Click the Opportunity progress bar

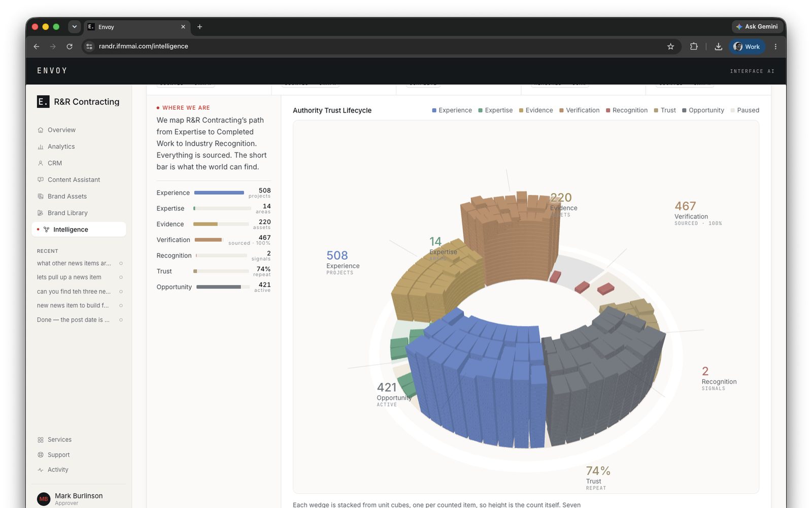tap(222, 287)
